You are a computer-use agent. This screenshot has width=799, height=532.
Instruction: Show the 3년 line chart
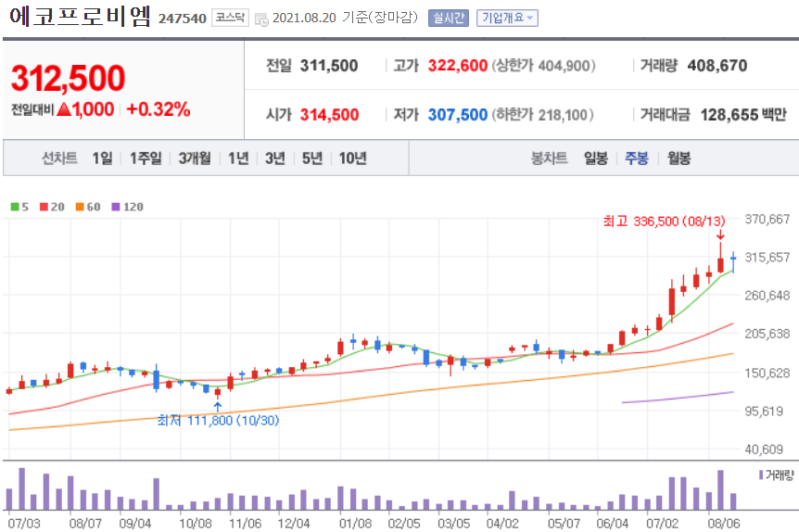point(275,158)
